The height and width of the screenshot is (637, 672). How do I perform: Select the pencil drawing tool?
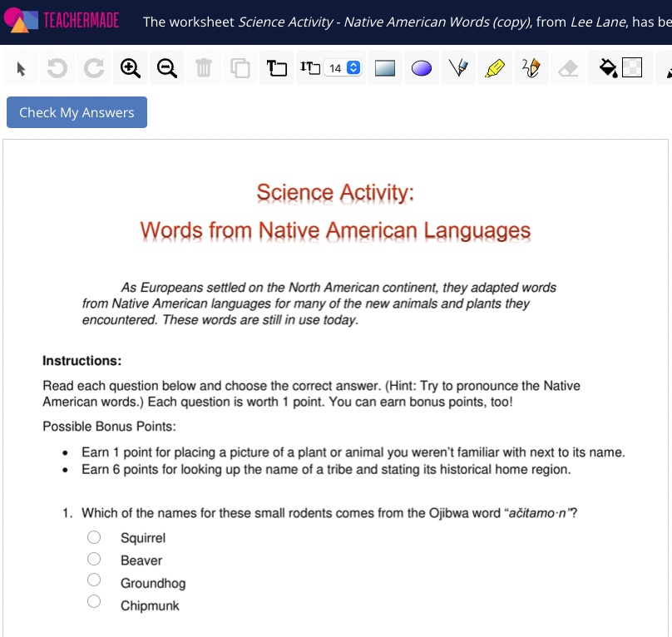click(531, 67)
